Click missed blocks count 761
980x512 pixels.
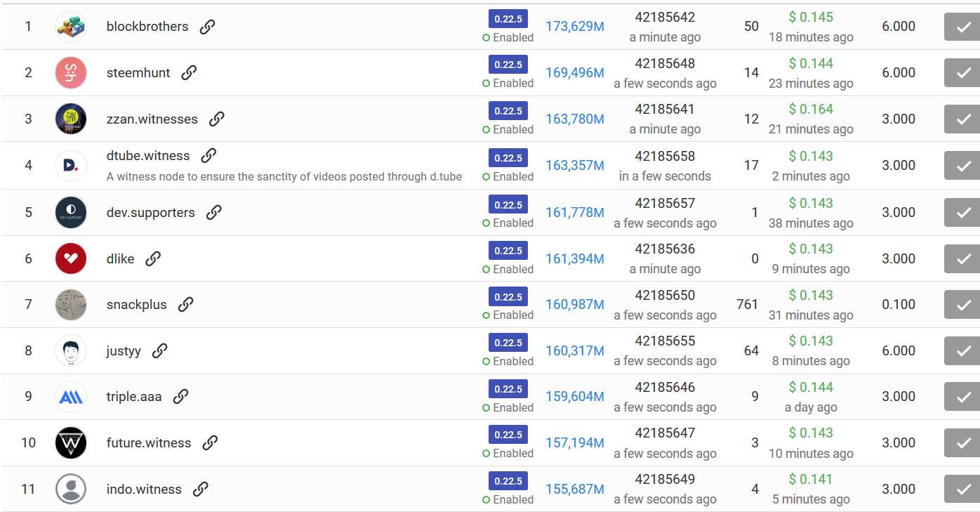[748, 304]
